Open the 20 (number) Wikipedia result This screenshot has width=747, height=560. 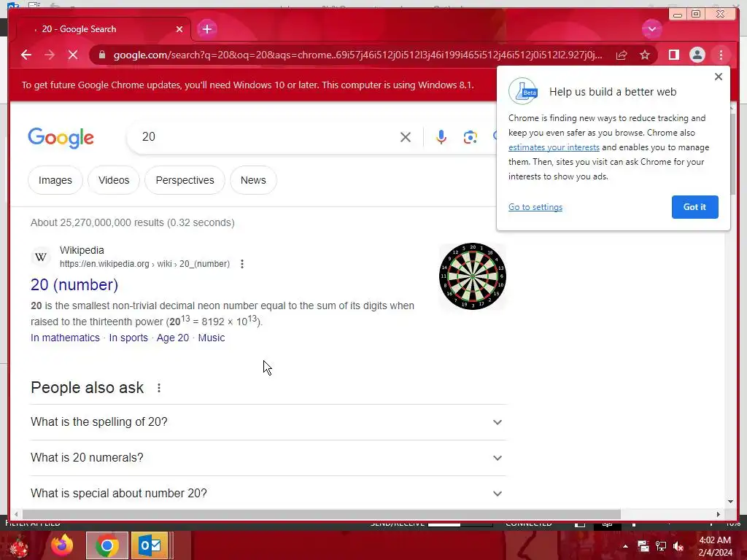point(74,285)
